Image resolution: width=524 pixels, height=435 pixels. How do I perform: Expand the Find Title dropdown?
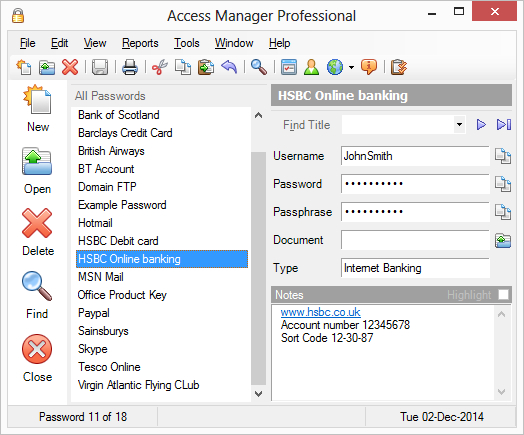click(460, 125)
